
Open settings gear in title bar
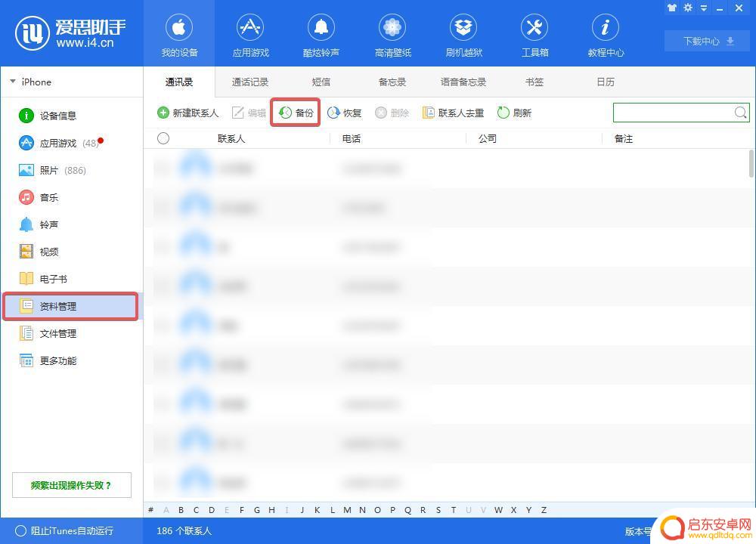(688, 8)
